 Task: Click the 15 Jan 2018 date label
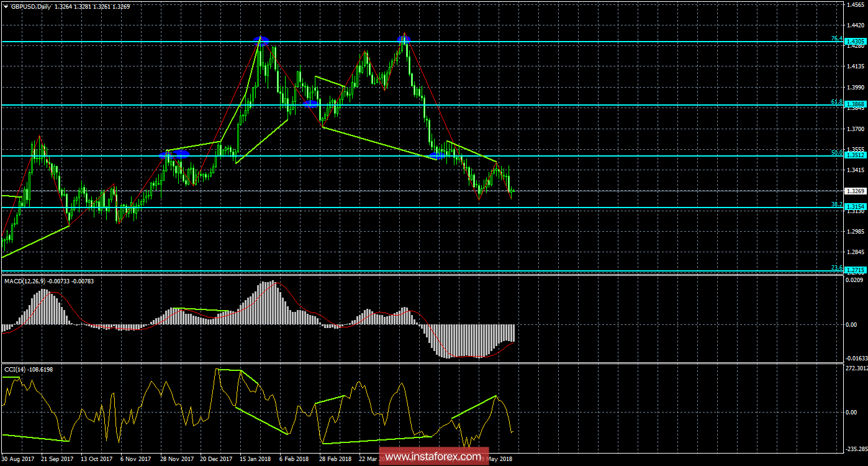(x=255, y=459)
